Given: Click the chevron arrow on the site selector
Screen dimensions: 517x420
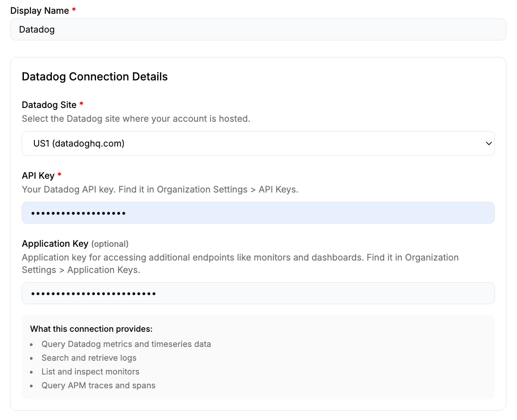Looking at the screenshot, I should (488, 143).
